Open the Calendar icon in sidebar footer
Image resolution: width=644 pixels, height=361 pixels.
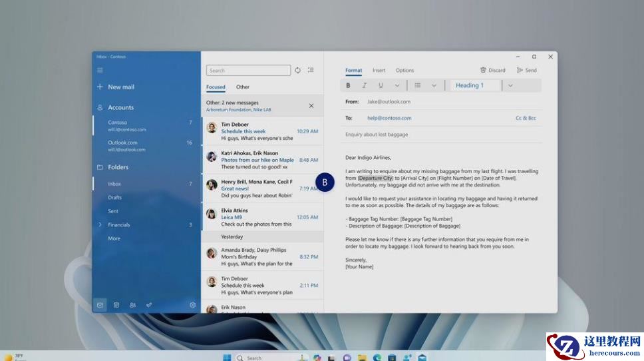point(116,305)
